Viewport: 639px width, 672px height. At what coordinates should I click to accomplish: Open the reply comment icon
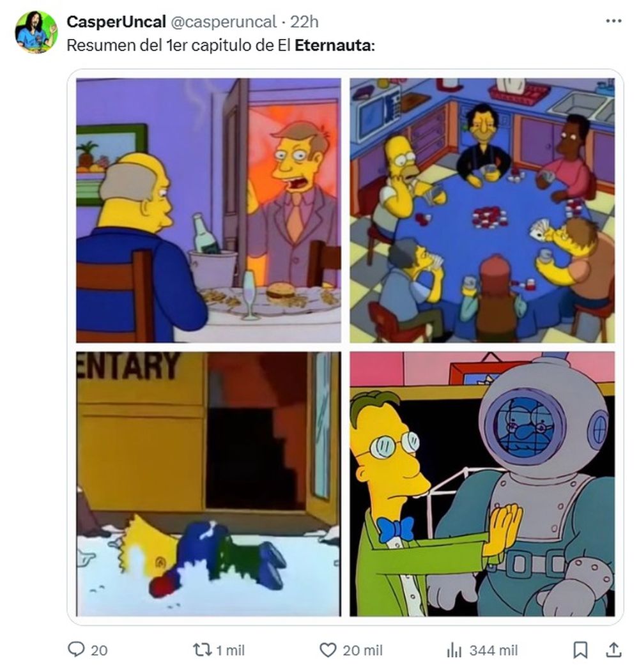(77, 650)
